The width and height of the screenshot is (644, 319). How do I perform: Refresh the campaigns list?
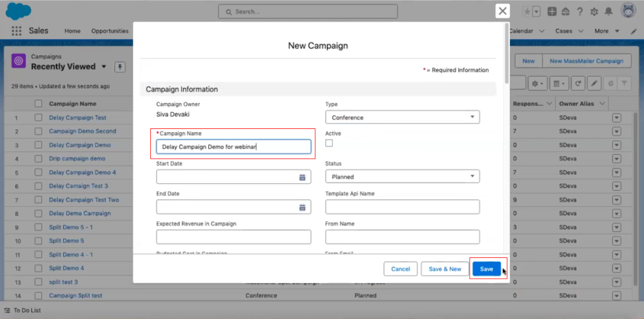pos(578,84)
